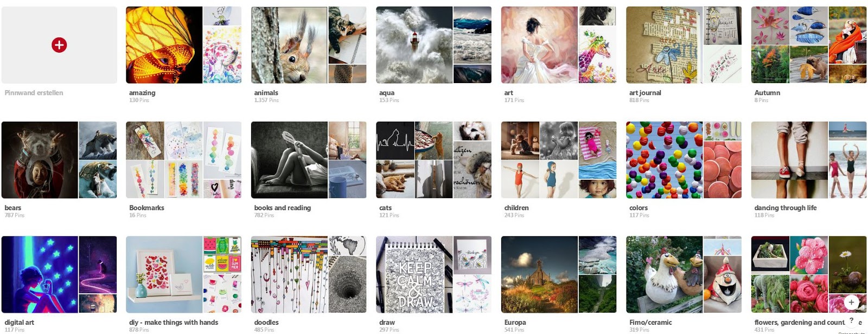Click the red plus create board icon
Screen dimensions: 868x334
coord(59,45)
